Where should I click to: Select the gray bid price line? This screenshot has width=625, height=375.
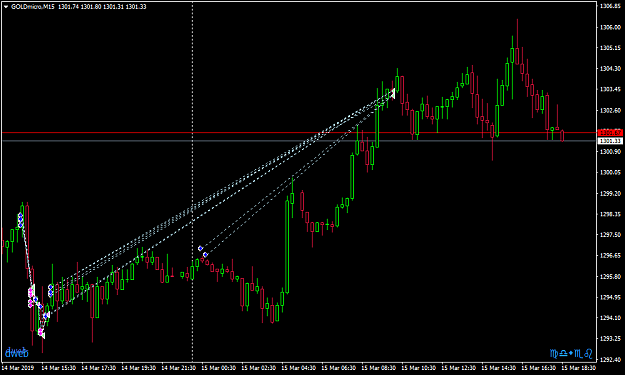click(299, 141)
